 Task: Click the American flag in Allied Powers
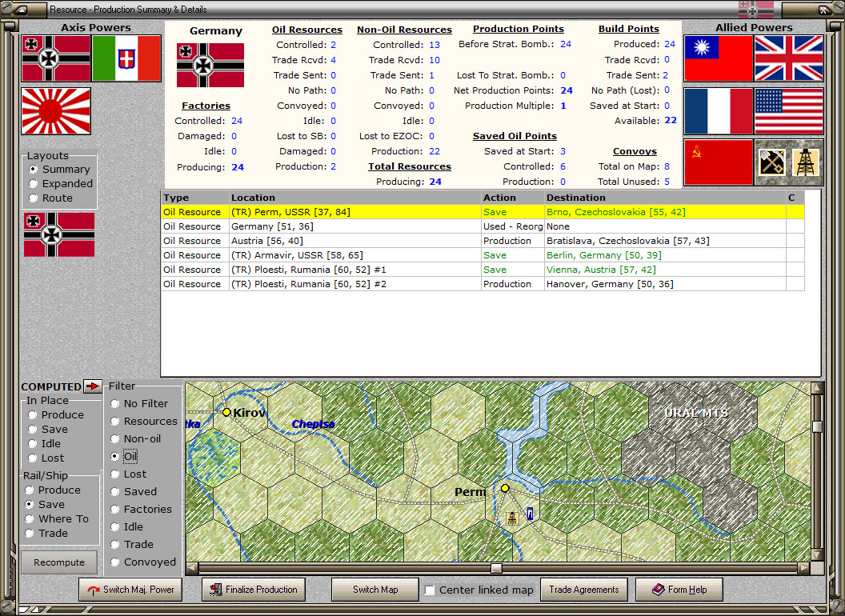(789, 111)
